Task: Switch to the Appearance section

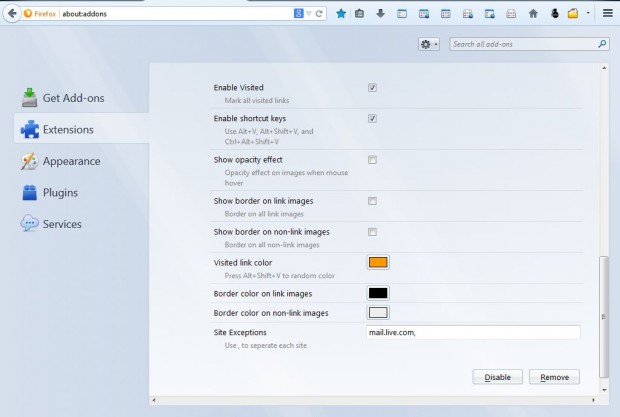Action: 70,161
